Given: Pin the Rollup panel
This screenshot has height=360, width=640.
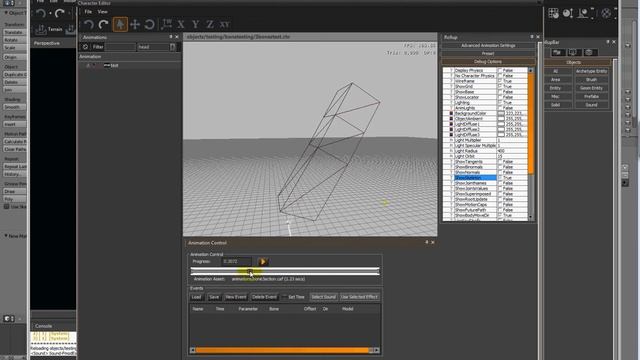Looking at the screenshot, I should click(532, 37).
